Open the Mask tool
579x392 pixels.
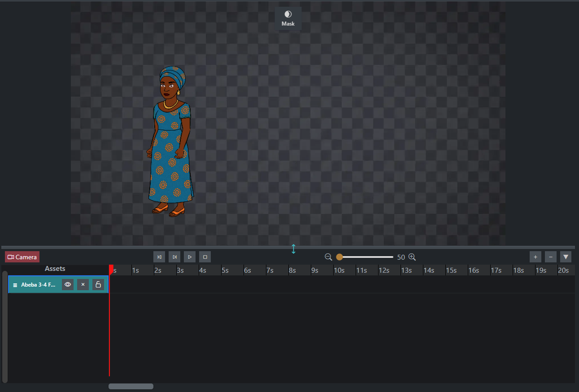(x=288, y=18)
